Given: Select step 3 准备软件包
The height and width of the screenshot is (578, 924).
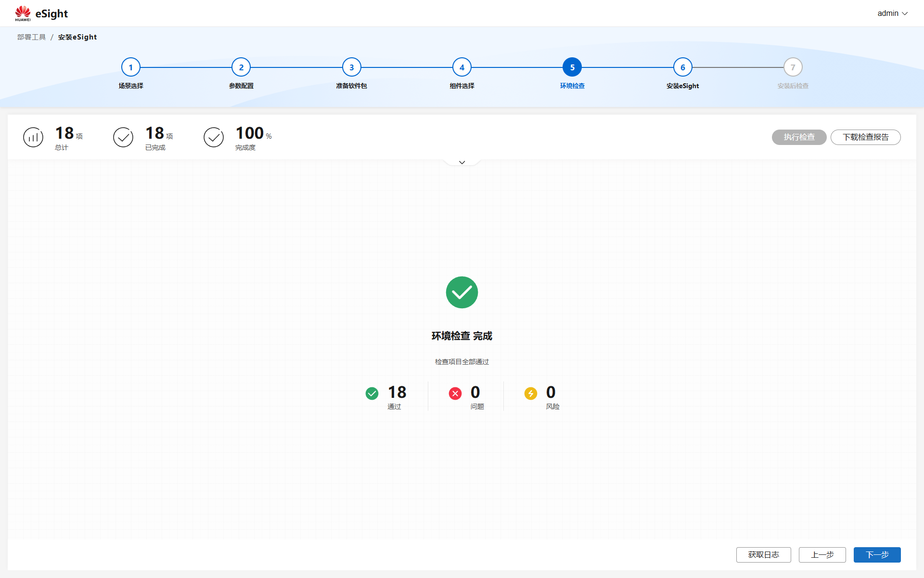Looking at the screenshot, I should pos(351,67).
